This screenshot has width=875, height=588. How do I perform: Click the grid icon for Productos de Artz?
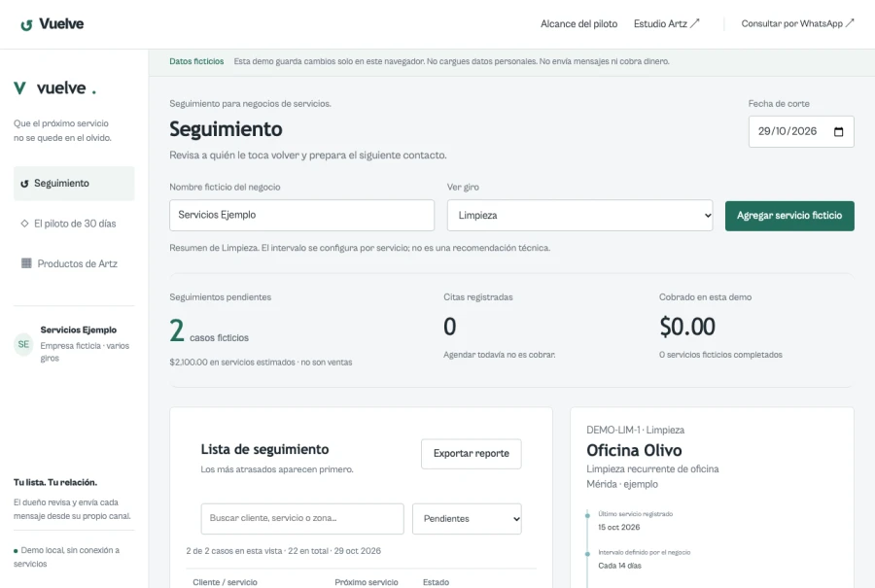[26, 263]
